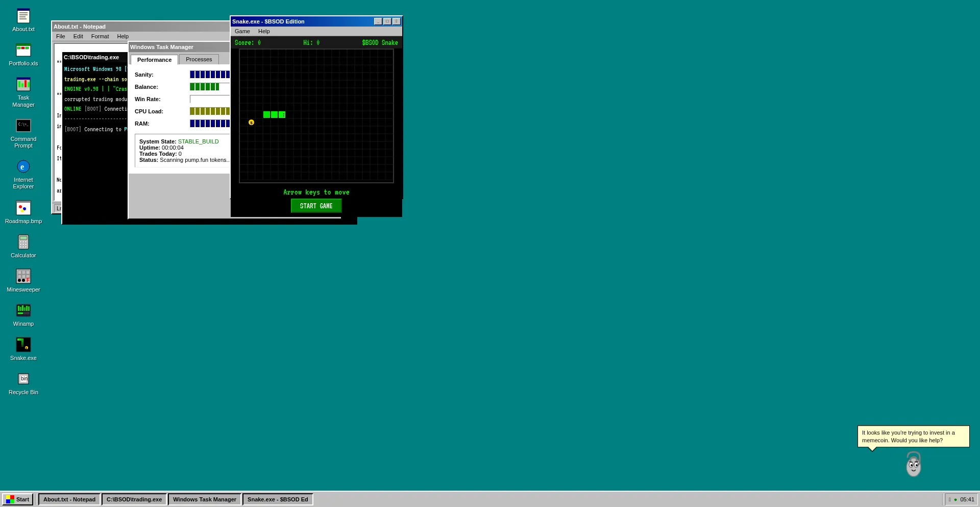Open the Game menu in Snake
Image resolution: width=980 pixels, height=507 pixels.
coord(242,31)
